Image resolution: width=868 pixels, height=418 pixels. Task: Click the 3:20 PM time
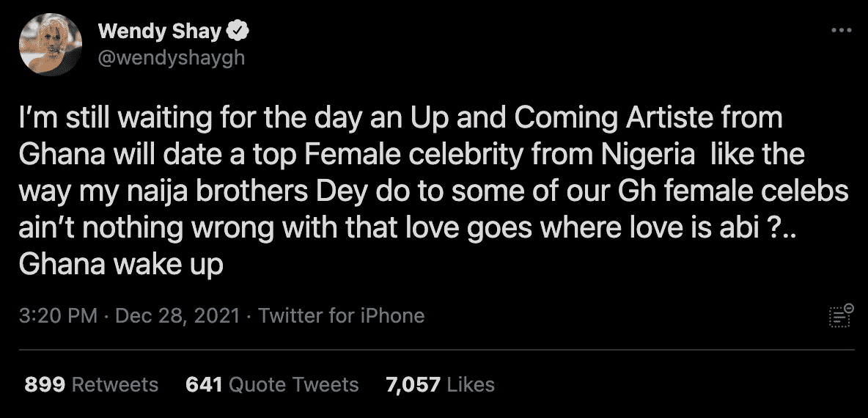tap(58, 316)
